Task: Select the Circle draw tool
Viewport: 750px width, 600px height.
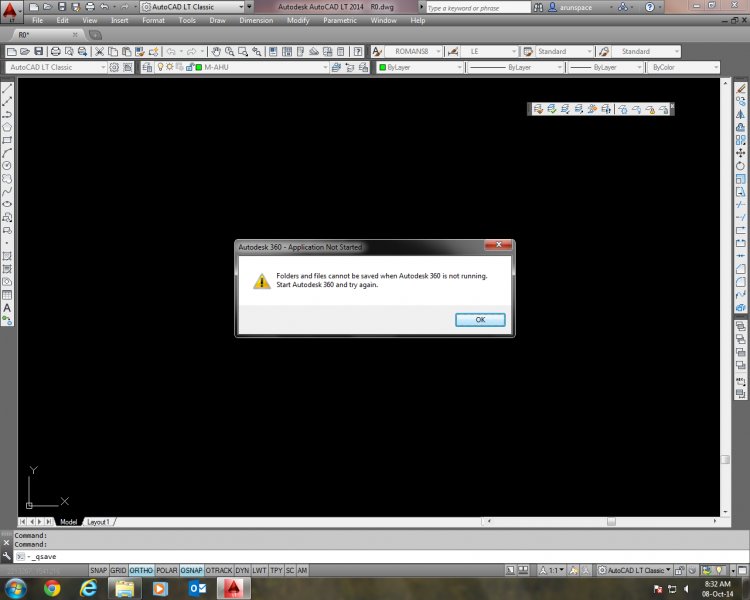Action: coord(7,166)
